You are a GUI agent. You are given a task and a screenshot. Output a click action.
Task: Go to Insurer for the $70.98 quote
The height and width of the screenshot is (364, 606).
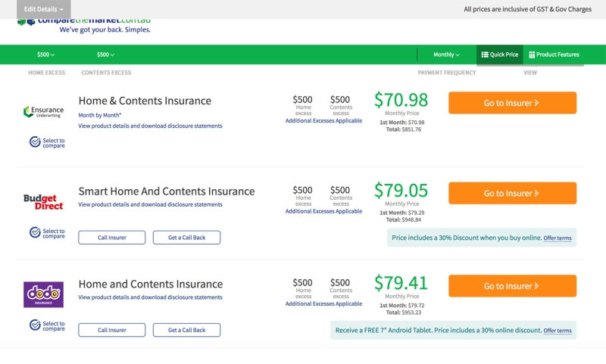[513, 103]
